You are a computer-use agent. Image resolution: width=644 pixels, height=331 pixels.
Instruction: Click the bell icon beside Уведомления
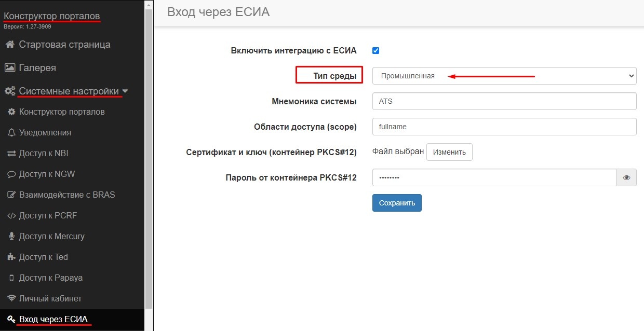pyautogui.click(x=11, y=133)
